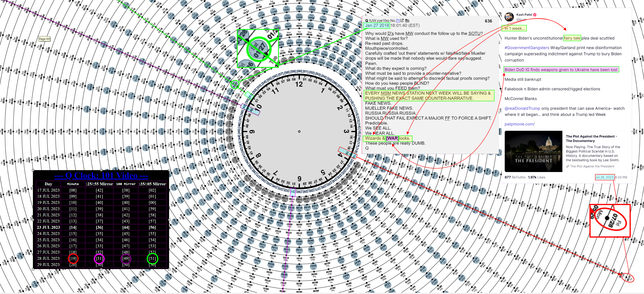Click the Plot Against the President thumbnail image

point(533,151)
